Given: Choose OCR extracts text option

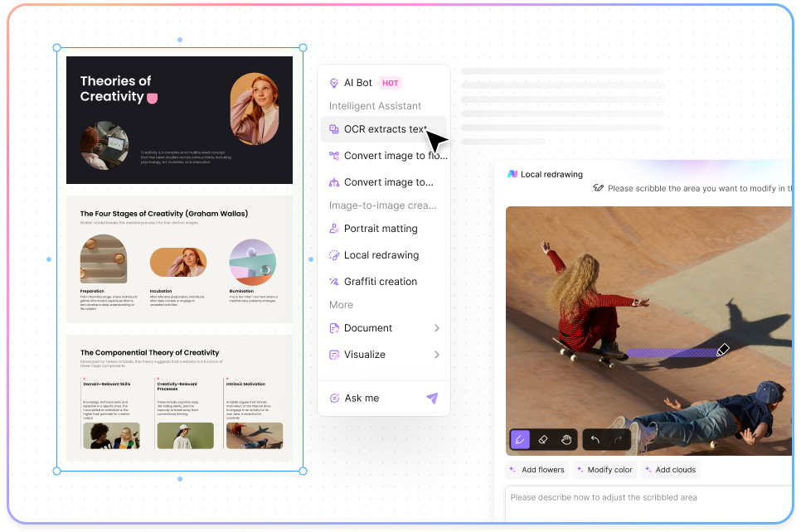Looking at the screenshot, I should (x=384, y=129).
